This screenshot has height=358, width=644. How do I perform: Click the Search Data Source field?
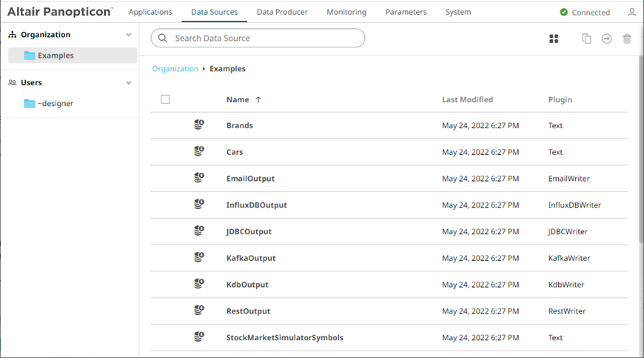pyautogui.click(x=259, y=38)
